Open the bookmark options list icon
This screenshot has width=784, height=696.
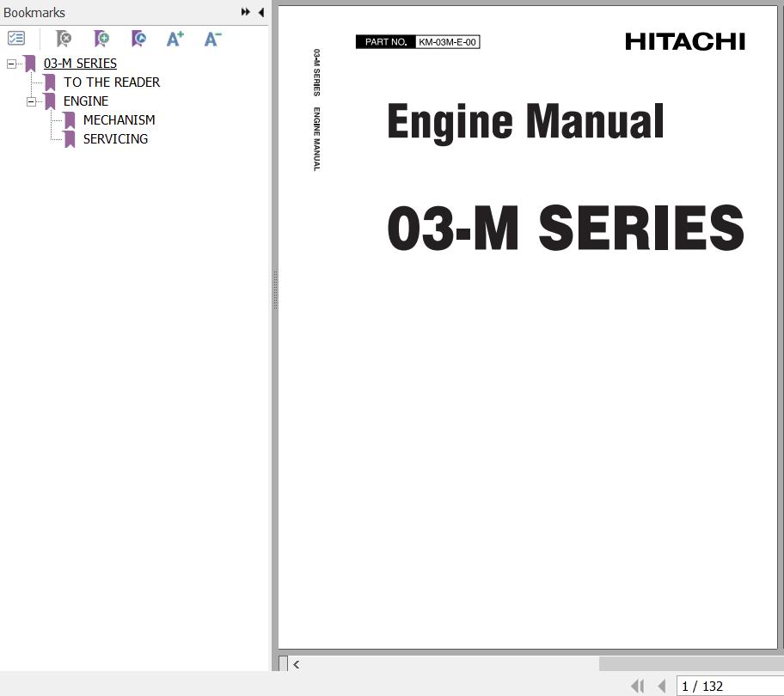tap(16, 39)
